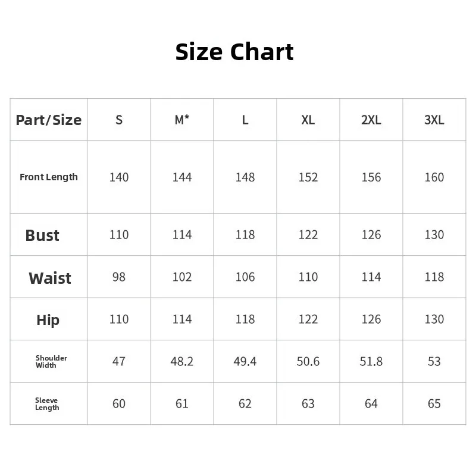Select the Part/Size header cell
The image size is (476, 476).
pyautogui.click(x=49, y=120)
